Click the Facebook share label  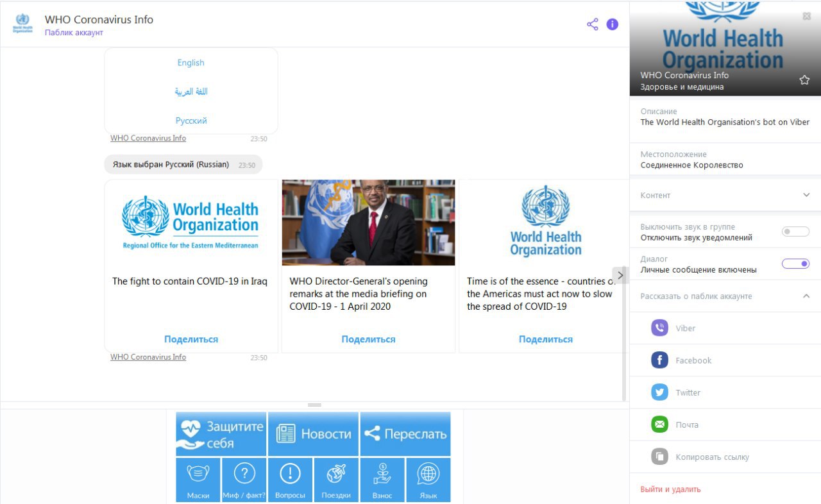[x=693, y=360]
